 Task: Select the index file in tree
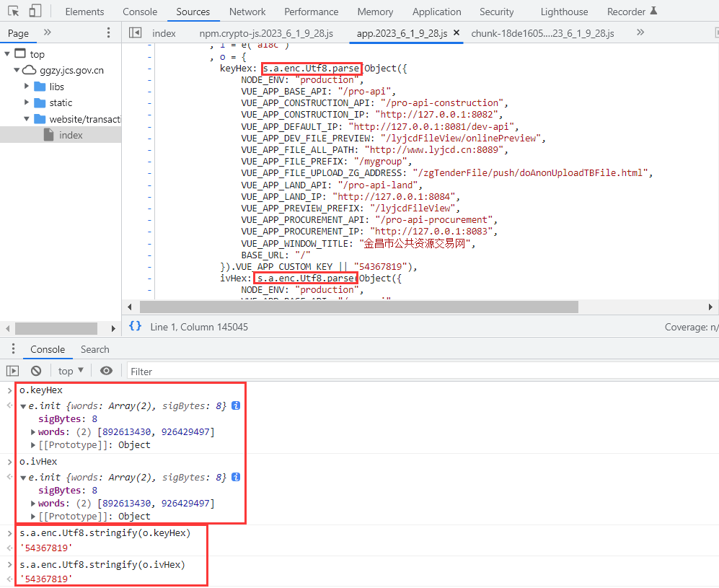pos(70,135)
